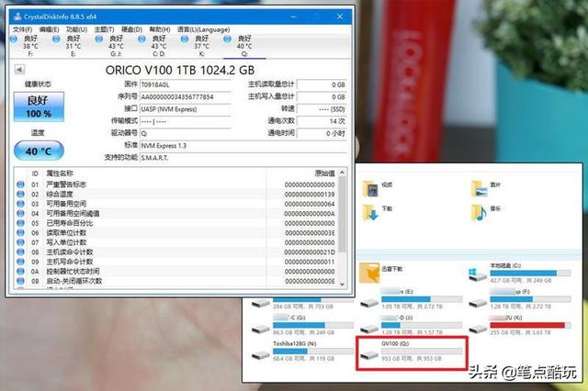Viewport: 588px width, 391px height.
Task: Click the supported features field S.M.A.R.T.
Action: pos(243,158)
